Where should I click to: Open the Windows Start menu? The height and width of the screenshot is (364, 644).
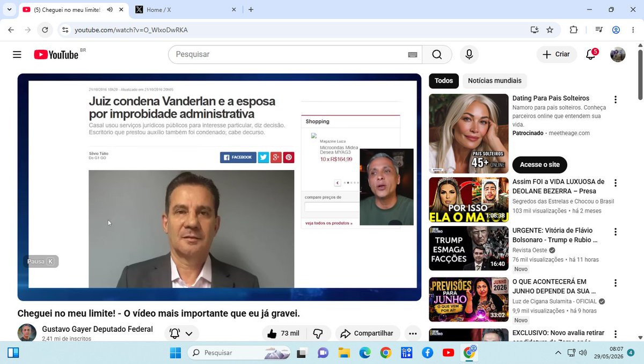(175, 353)
